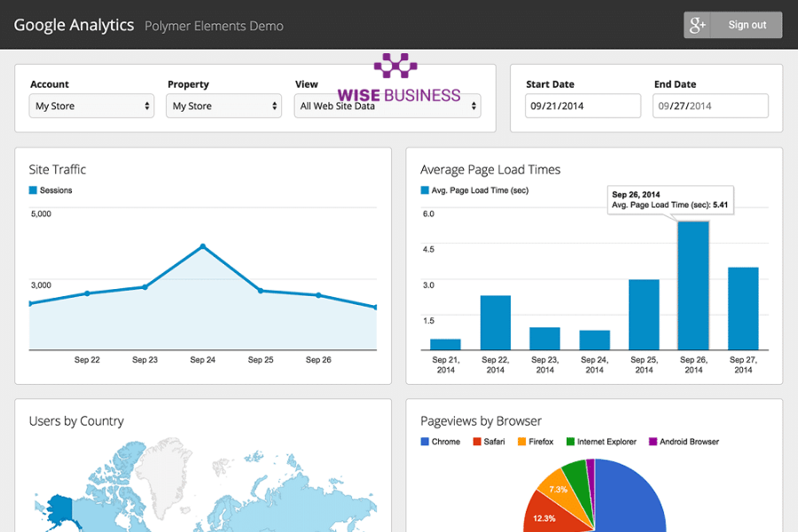This screenshot has height=532, width=798.
Task: Click the 3,000 axis label
Action: point(41,286)
